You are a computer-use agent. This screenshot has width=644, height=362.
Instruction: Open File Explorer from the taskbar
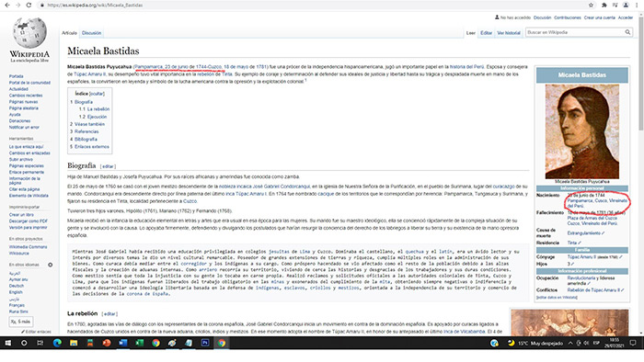(74, 343)
